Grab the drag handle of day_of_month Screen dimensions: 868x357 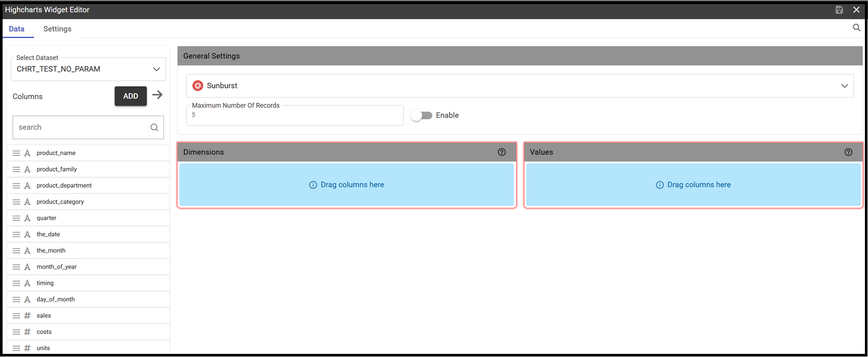click(17, 300)
